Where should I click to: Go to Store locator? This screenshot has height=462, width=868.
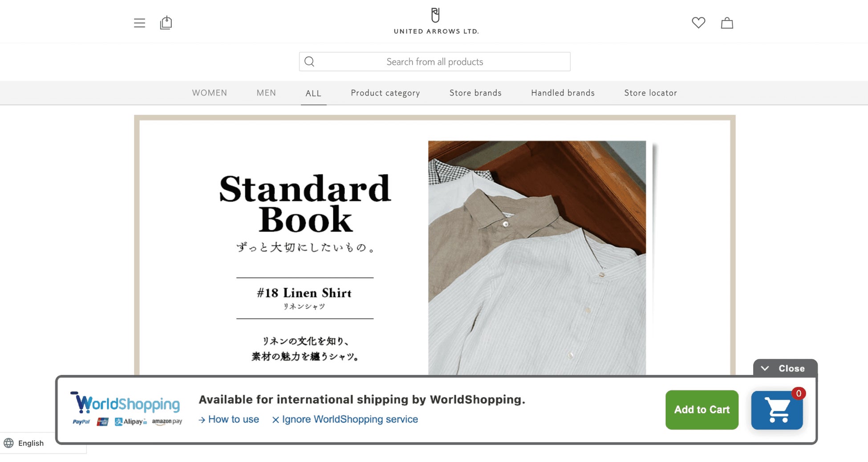(x=650, y=93)
